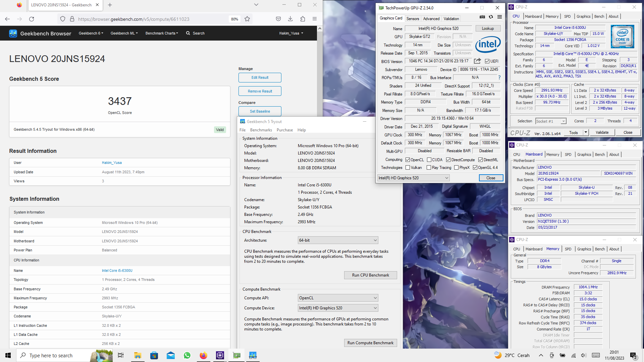Open Mail app from taskbar

[x=171, y=355]
